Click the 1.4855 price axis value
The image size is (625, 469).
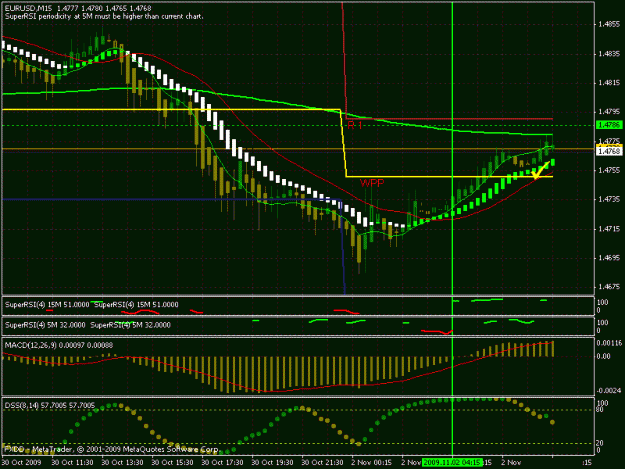click(609, 24)
